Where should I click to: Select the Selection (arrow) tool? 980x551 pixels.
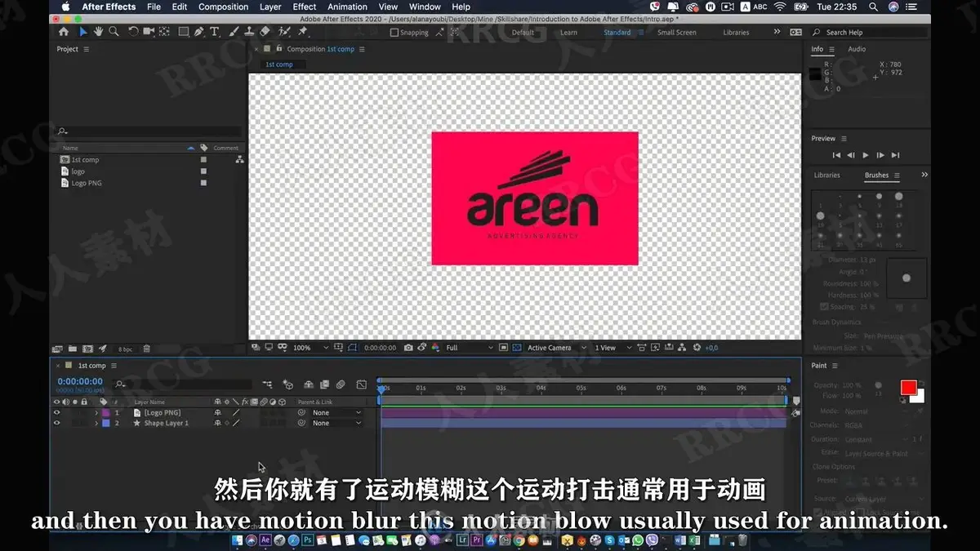pyautogui.click(x=82, y=32)
